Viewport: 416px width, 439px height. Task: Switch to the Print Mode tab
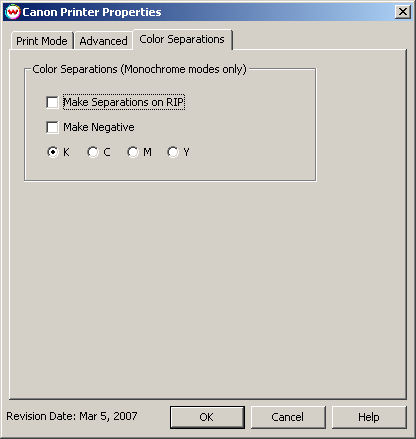(42, 41)
